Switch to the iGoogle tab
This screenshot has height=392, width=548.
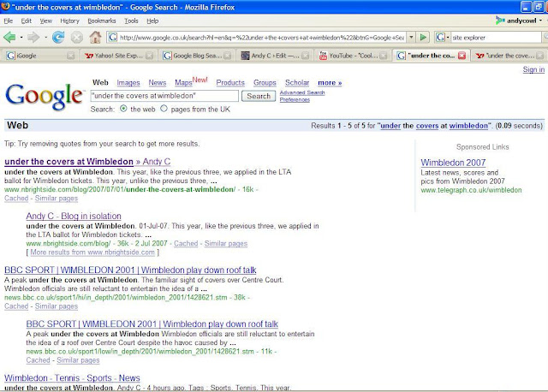(x=39, y=56)
